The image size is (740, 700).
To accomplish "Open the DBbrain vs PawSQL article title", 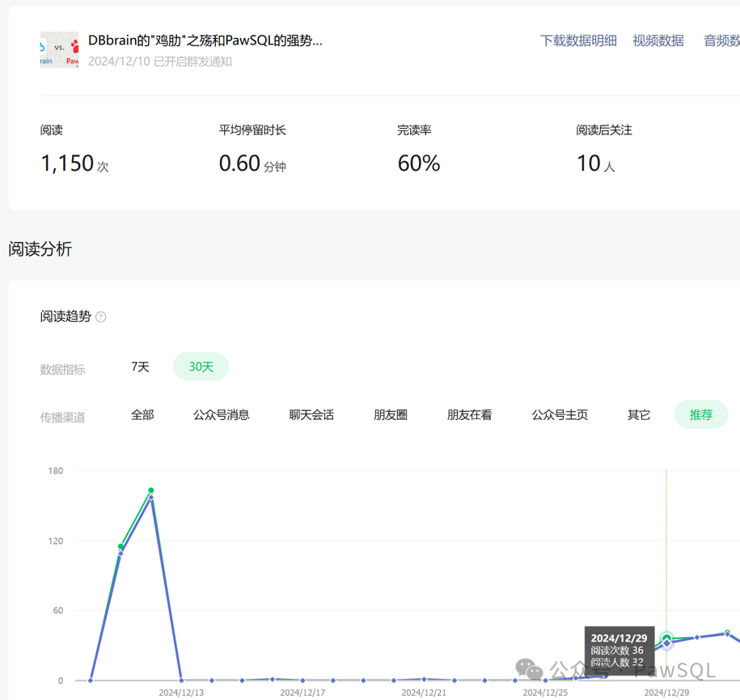I will [x=205, y=40].
